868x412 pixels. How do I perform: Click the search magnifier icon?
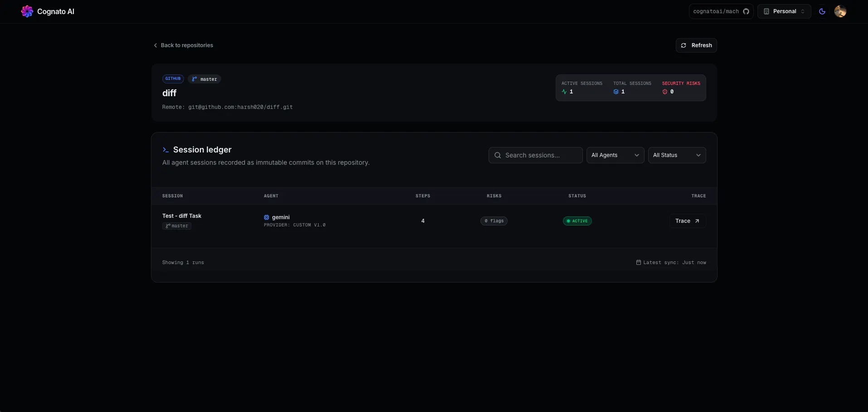[498, 155]
